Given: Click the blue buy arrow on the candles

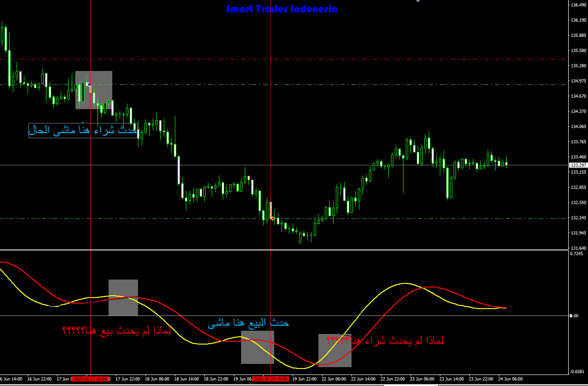Looking at the screenshot, I should point(88,84).
